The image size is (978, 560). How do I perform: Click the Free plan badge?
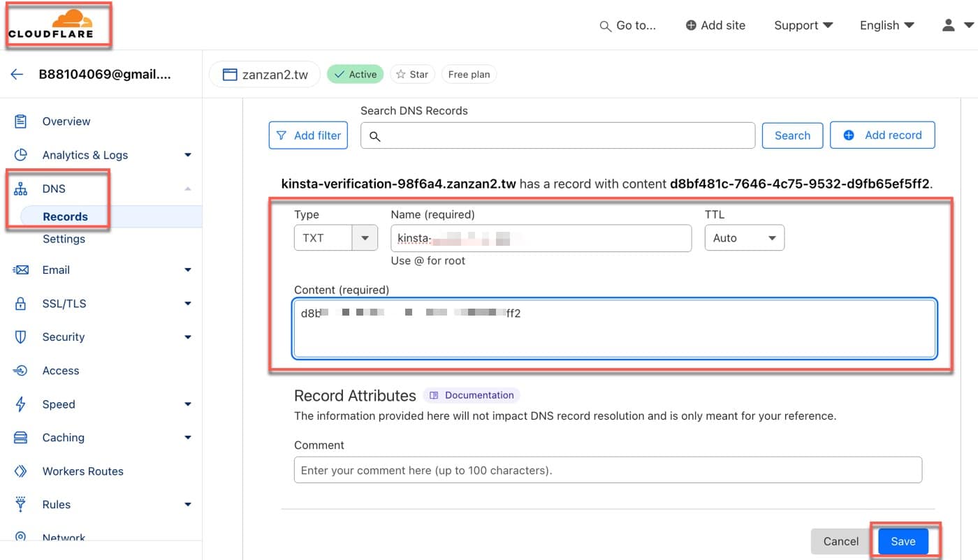[x=469, y=74]
